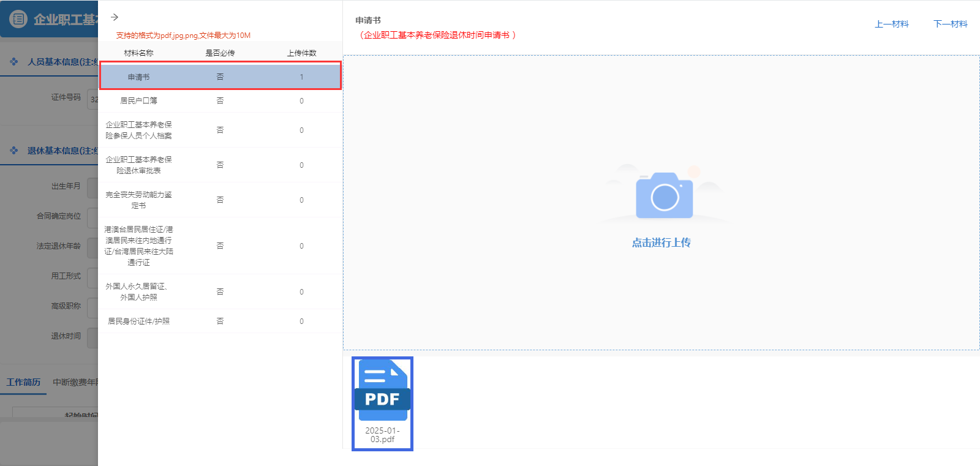The image size is (980, 466).
Task: Open the 2025-01-03.pdf file thumbnail
Action: click(x=382, y=403)
